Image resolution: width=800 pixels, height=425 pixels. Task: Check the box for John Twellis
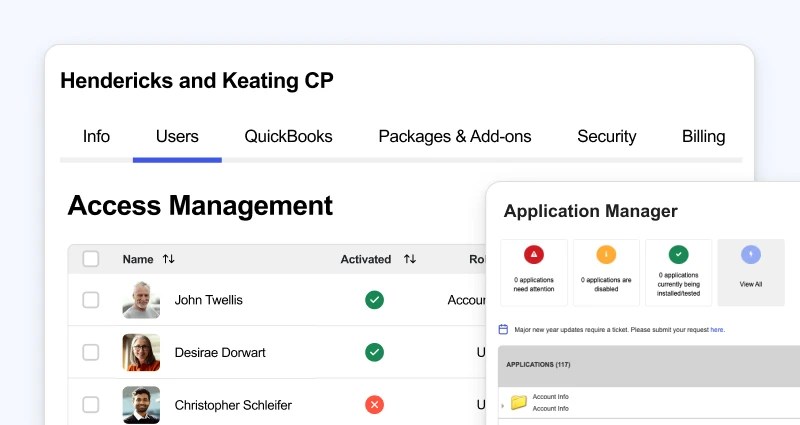point(91,300)
